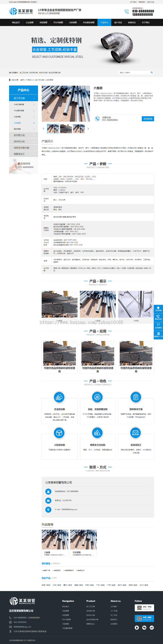Image resolution: width=163 pixels, height=644 pixels.
Task: Click the 钢管全方位定制 feature icon
Action: click(97, 433)
